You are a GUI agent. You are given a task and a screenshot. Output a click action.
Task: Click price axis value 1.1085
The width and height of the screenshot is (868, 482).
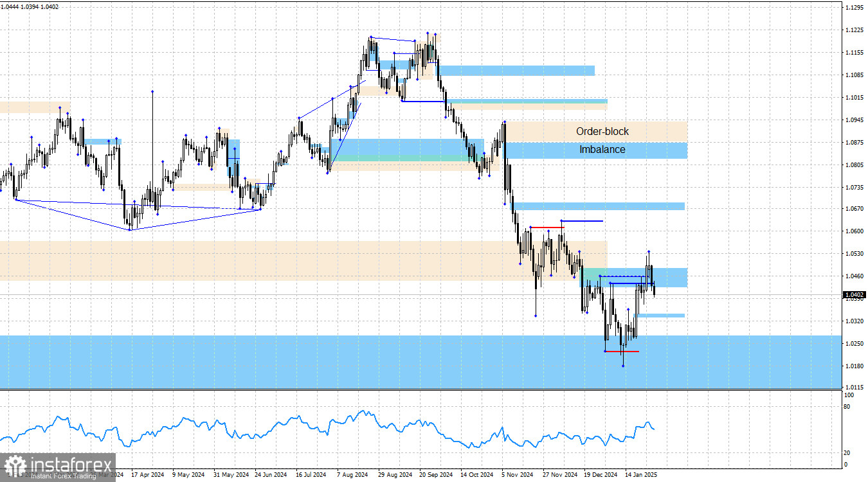pos(854,75)
